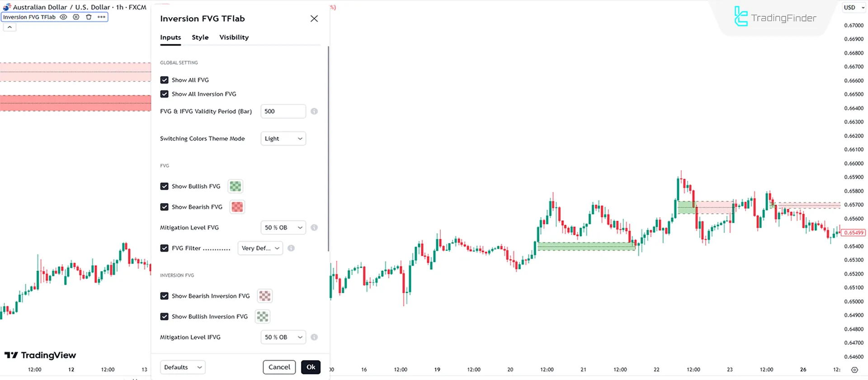Collapse the indicator legend arrow
Viewport: 868px width, 380px height.
click(x=9, y=27)
